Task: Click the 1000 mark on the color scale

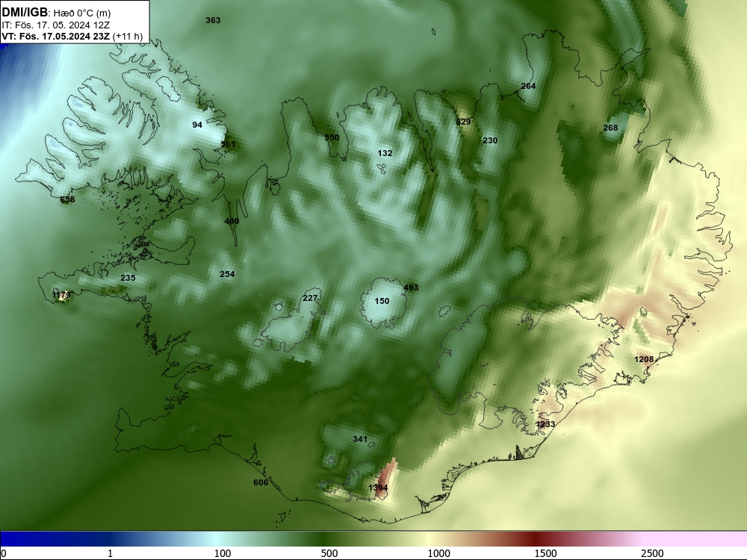Action: tap(438, 553)
